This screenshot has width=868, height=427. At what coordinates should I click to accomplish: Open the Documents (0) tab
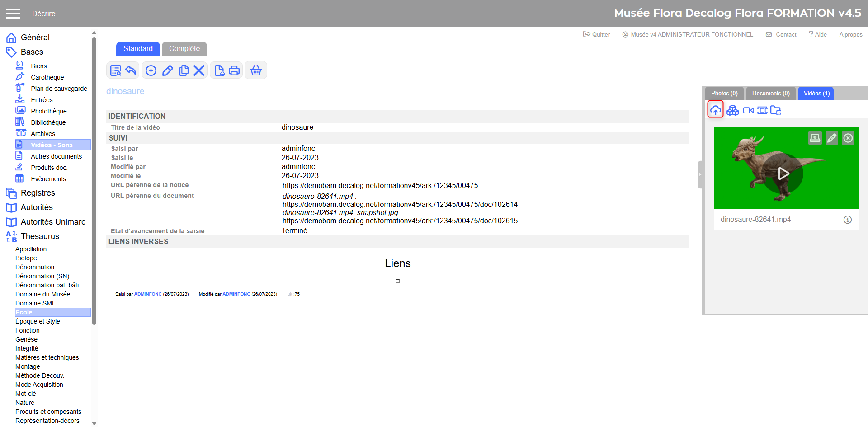click(770, 94)
